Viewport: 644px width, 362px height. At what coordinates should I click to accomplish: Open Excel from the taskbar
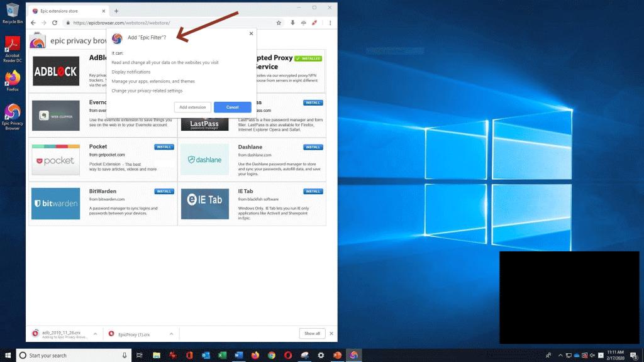tap(222, 356)
